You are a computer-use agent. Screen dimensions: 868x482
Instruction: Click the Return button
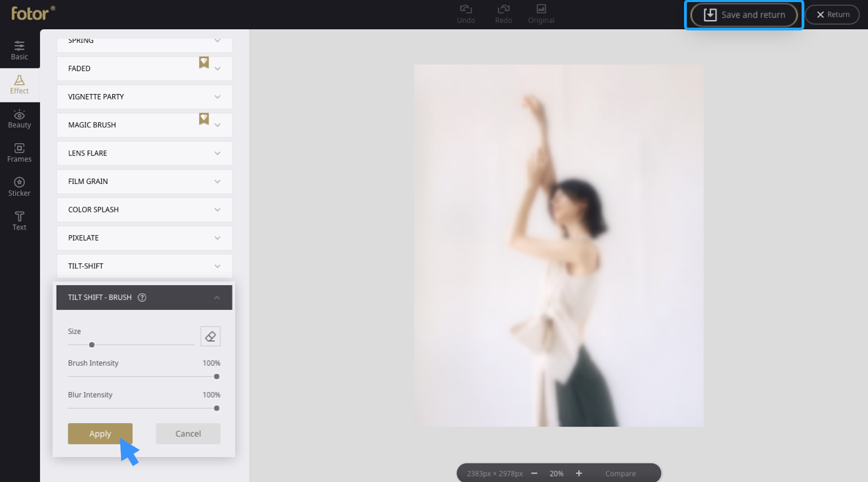[x=832, y=15]
